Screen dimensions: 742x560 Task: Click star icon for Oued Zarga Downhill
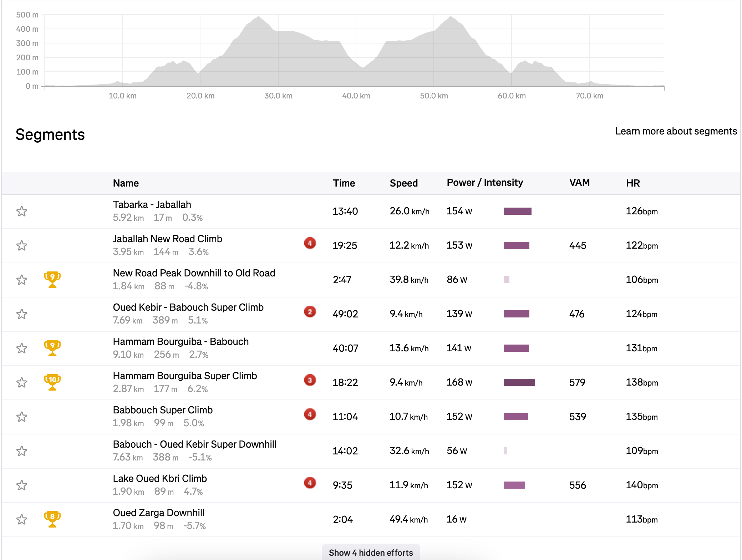[x=22, y=519]
